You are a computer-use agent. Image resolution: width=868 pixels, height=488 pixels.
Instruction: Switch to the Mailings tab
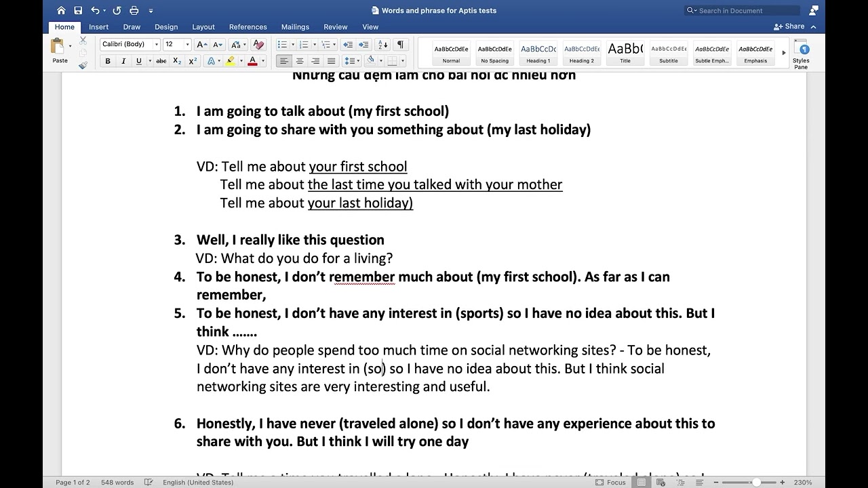click(295, 27)
